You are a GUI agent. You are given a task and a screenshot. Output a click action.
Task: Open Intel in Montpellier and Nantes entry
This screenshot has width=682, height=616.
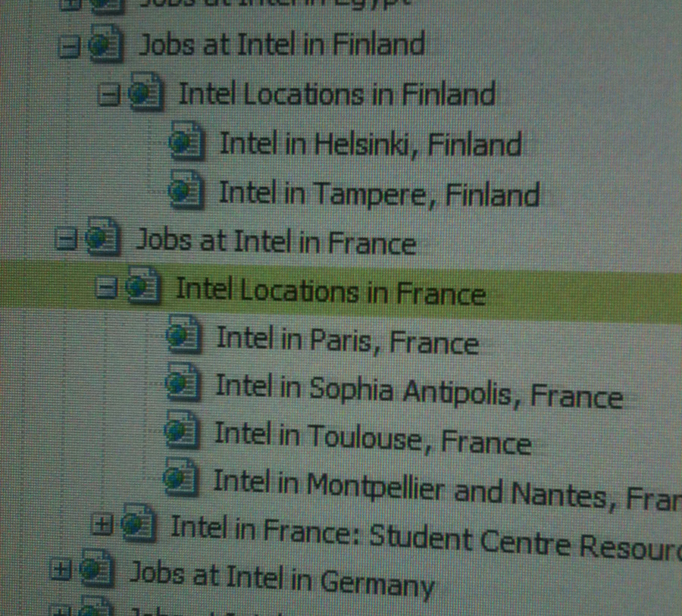coord(448,490)
